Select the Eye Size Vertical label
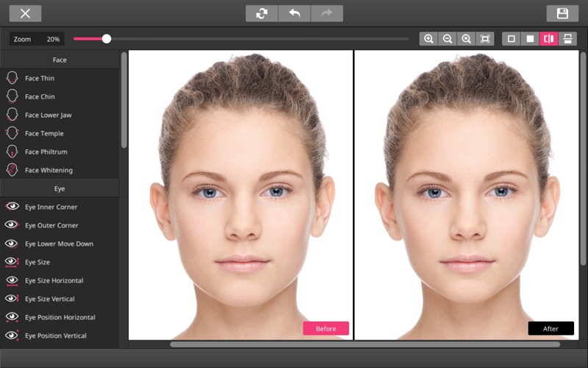This screenshot has width=588, height=368. click(49, 299)
